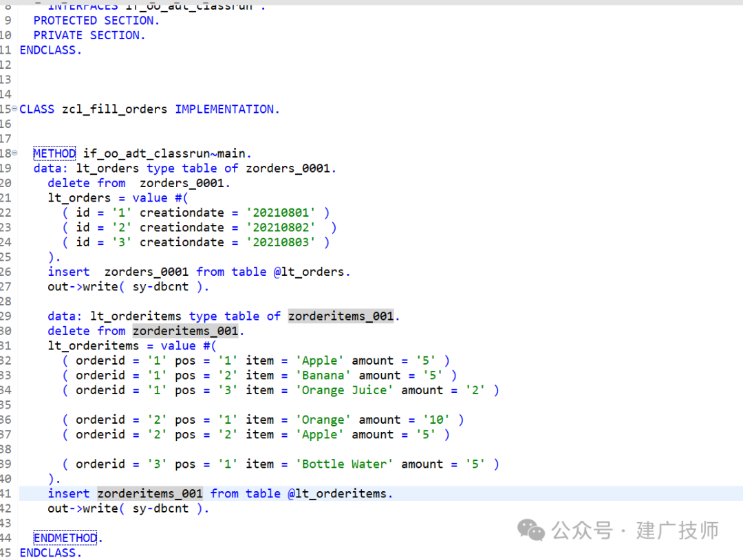Click lt_orderitems in the declaration on line 29
743x560 pixels.
(x=136, y=316)
